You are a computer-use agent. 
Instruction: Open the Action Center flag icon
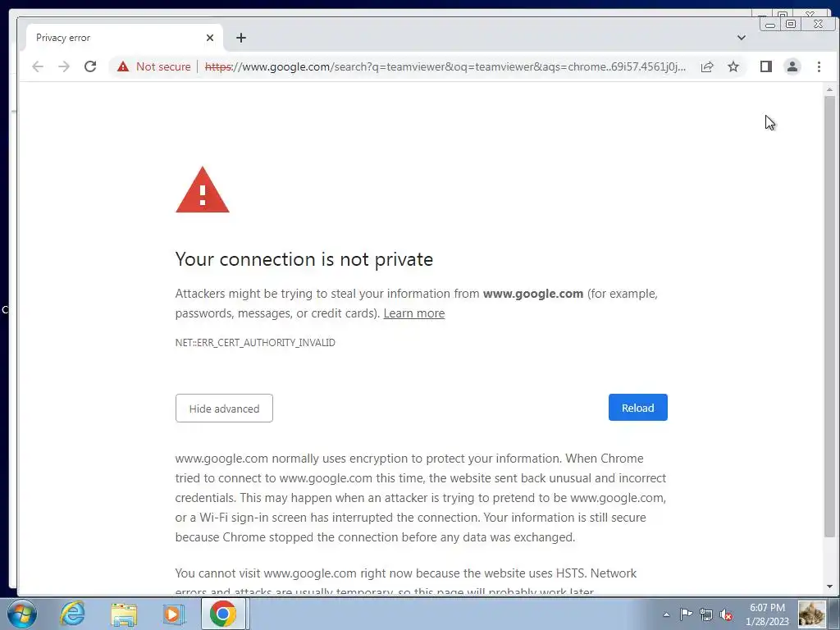coord(687,615)
